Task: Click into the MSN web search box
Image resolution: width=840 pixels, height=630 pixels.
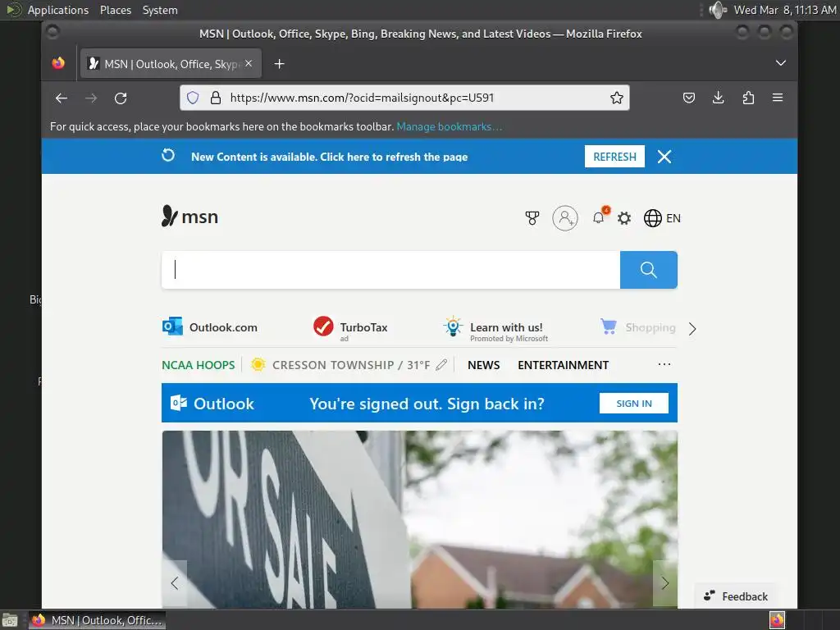Action: [390, 269]
